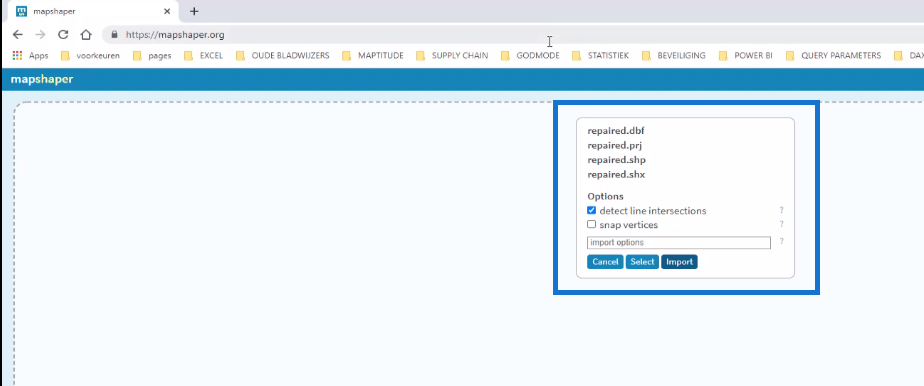The width and height of the screenshot is (924, 386).
Task: Open help for snap vertices
Action: click(781, 225)
